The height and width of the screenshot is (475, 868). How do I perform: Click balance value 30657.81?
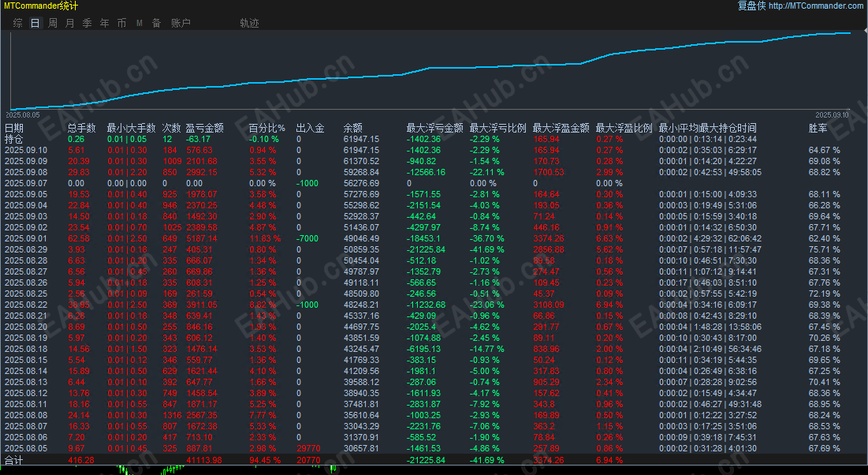[362, 448]
